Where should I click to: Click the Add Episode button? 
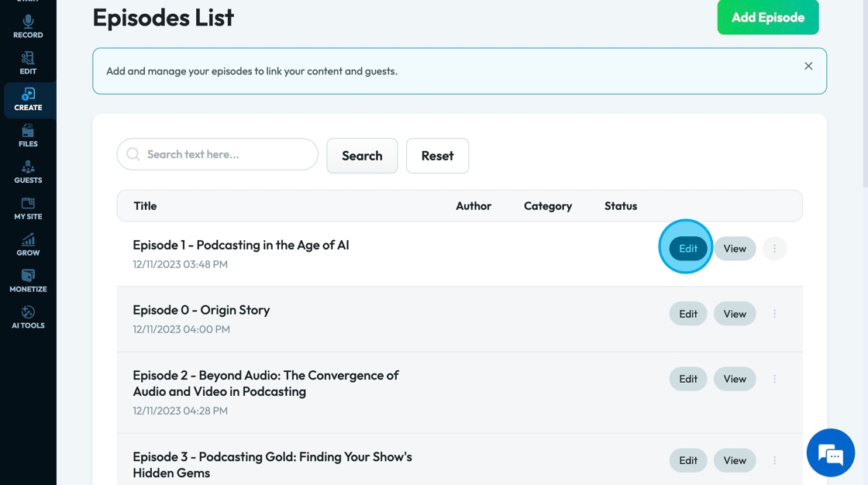coord(767,17)
